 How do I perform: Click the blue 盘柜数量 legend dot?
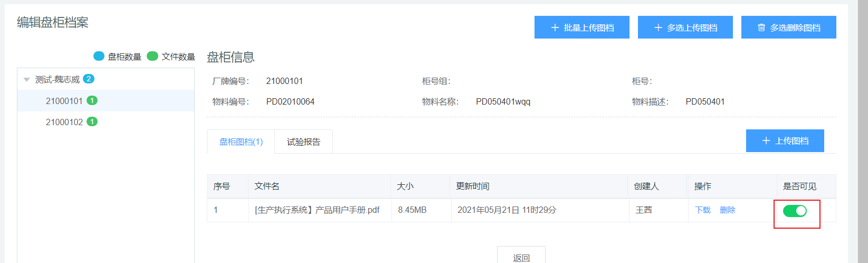coord(99,56)
